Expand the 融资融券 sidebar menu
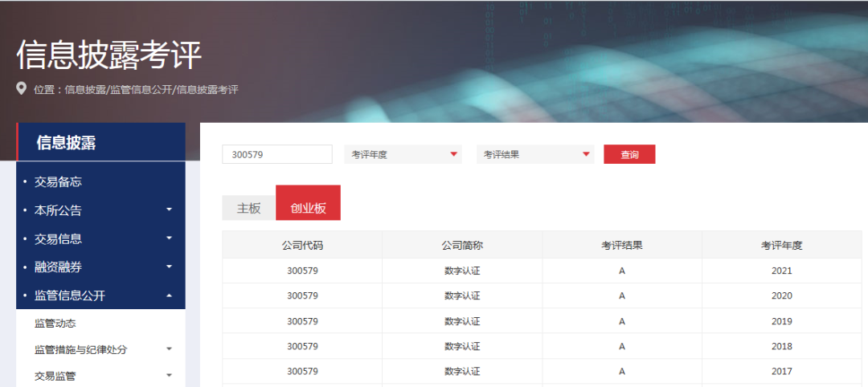This screenshot has height=387, width=868. (169, 267)
